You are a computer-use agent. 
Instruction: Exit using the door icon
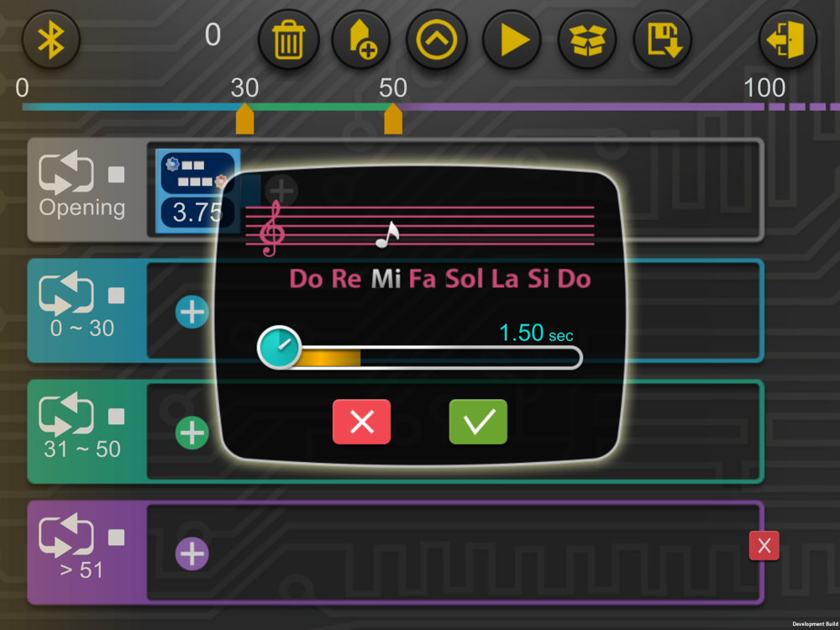coord(788,40)
